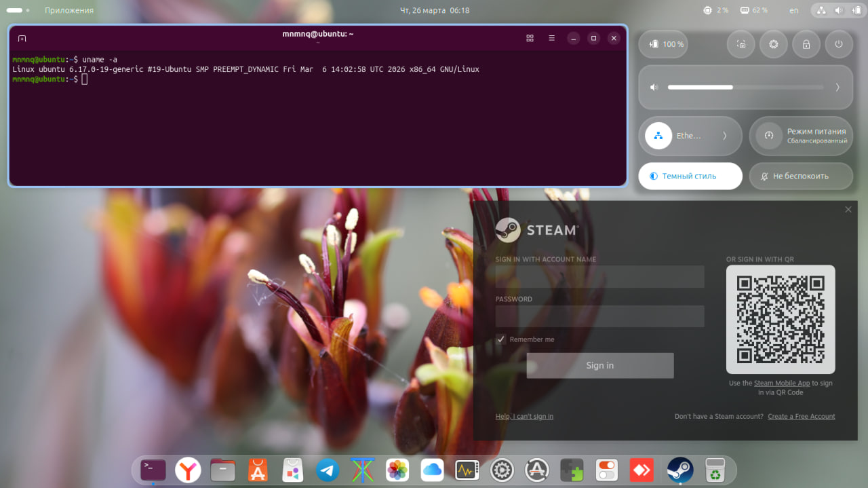868x488 pixels.
Task: Open the trash bin in the dock
Action: pyautogui.click(x=715, y=470)
